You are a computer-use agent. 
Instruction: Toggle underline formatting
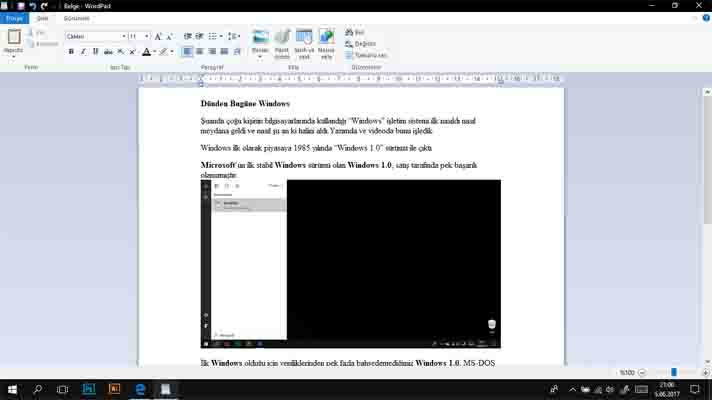coord(96,51)
